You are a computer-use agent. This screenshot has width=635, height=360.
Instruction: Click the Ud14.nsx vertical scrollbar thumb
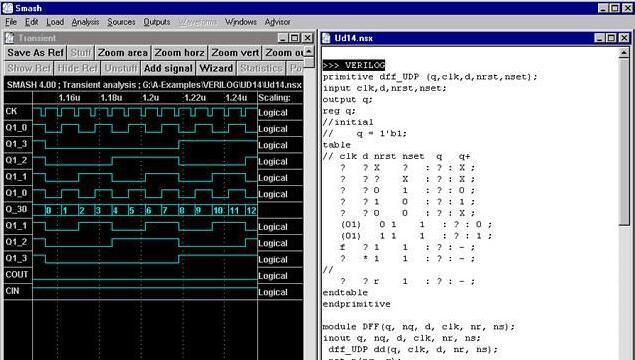pyautogui.click(x=624, y=141)
